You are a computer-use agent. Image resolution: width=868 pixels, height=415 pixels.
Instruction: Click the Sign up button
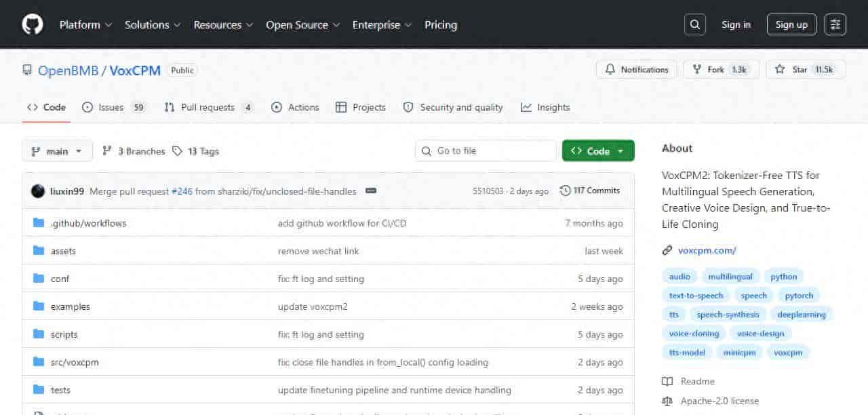click(791, 24)
